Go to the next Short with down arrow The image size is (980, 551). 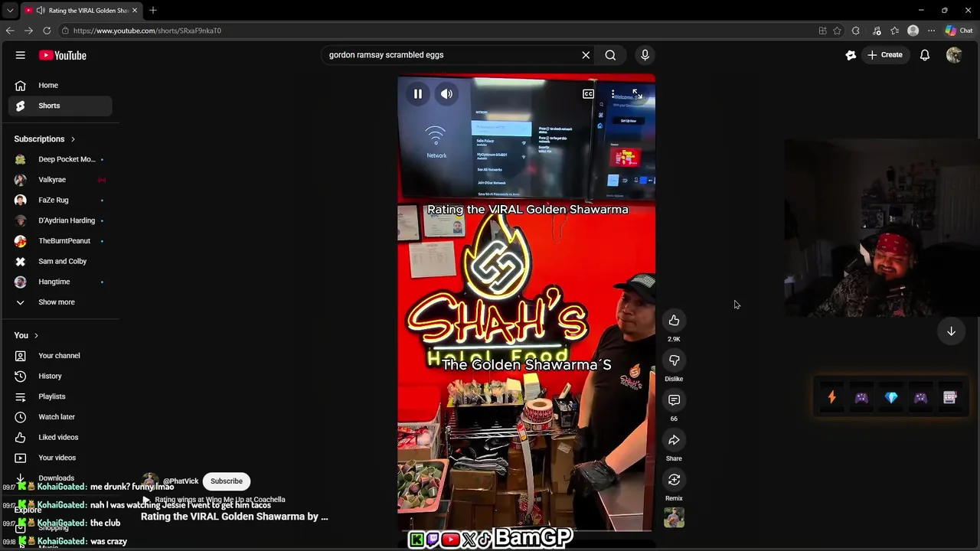(951, 331)
